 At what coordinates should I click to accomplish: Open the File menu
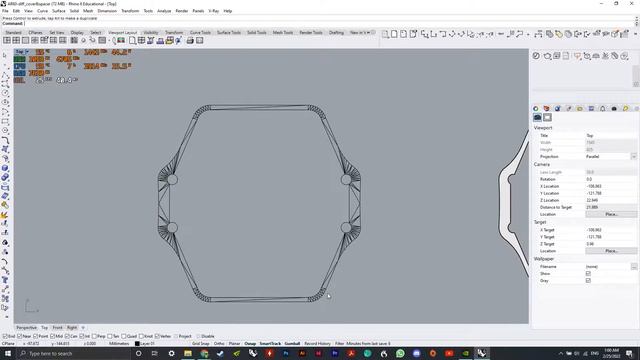click(x=5, y=11)
